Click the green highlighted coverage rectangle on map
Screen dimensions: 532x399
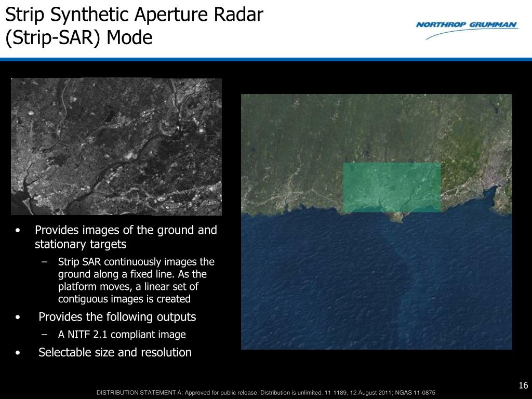392,187
